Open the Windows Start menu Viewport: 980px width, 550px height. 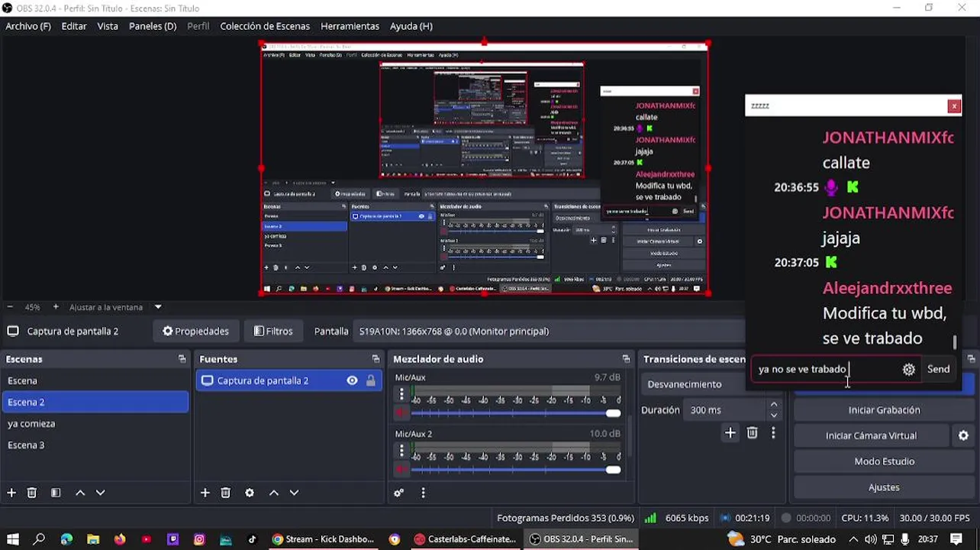coord(12,539)
